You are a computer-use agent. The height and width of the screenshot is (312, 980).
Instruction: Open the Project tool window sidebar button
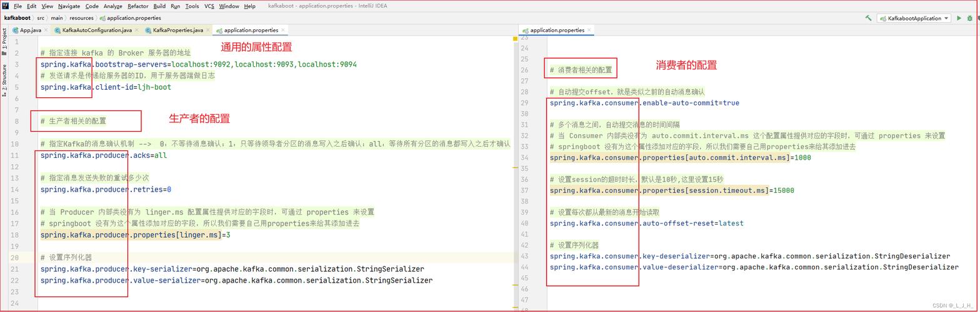click(4, 43)
